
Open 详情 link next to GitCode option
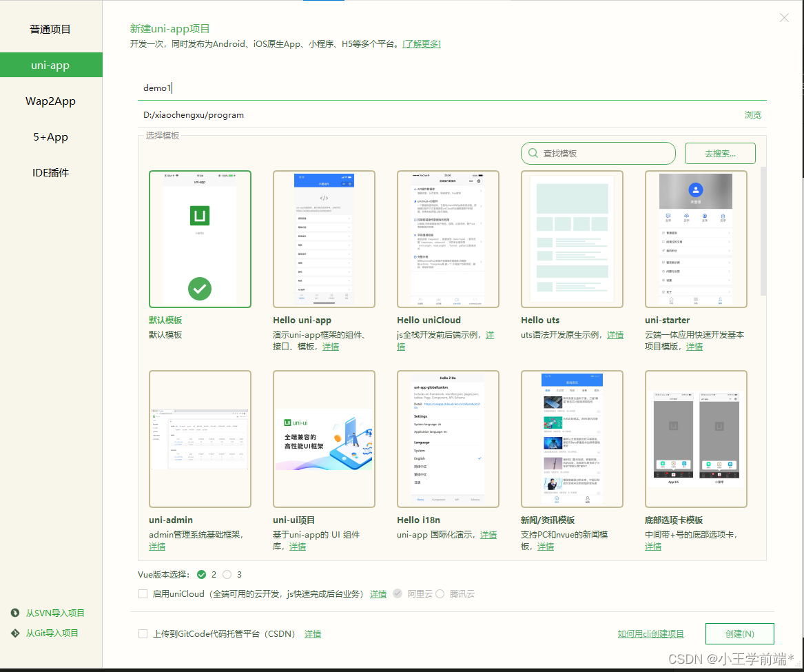pyautogui.click(x=313, y=634)
